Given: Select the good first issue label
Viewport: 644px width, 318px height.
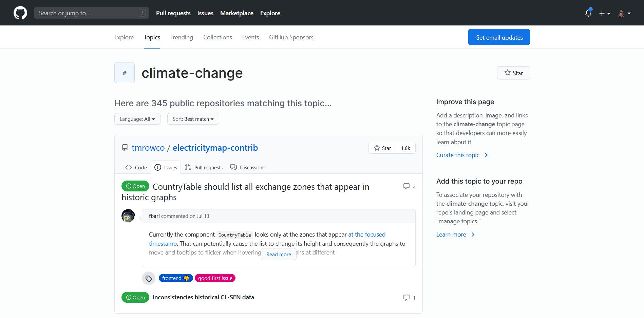Looking at the screenshot, I should click(215, 278).
